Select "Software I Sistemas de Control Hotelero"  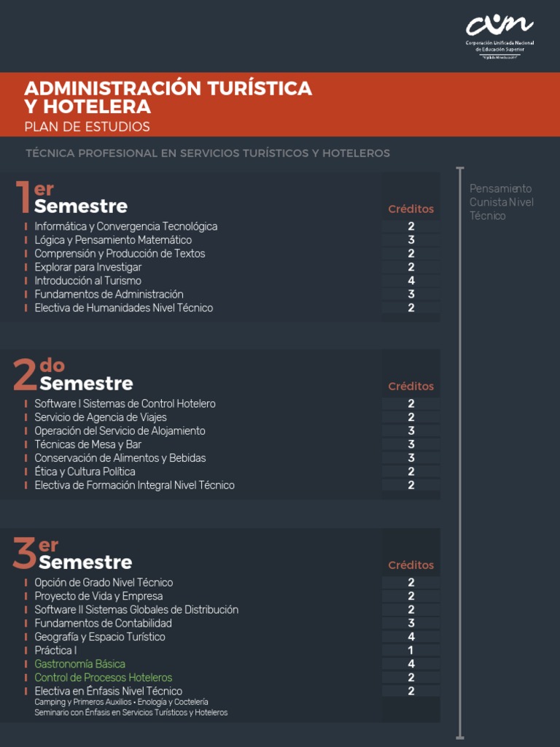coord(125,404)
